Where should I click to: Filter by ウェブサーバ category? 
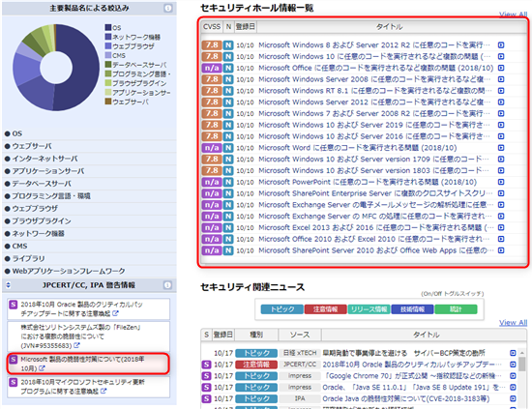[x=32, y=146]
